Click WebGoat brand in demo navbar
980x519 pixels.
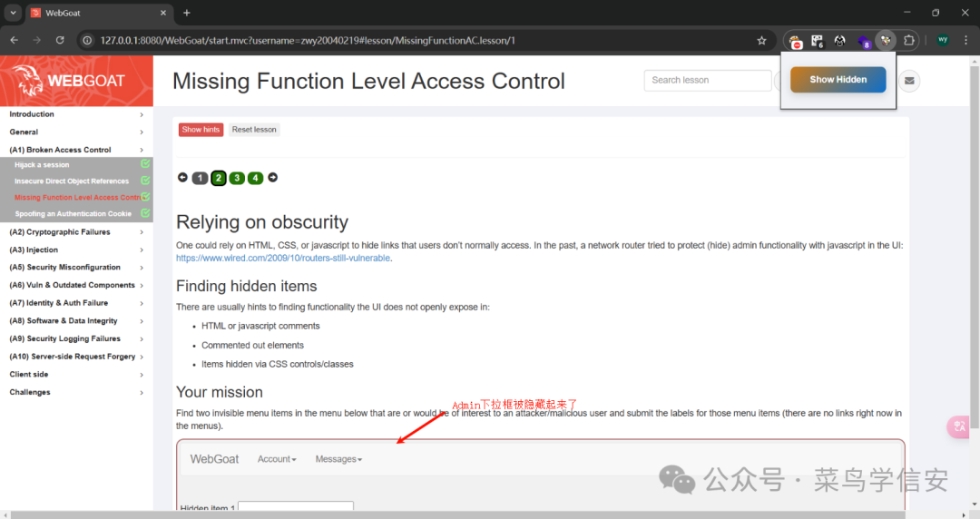(214, 459)
